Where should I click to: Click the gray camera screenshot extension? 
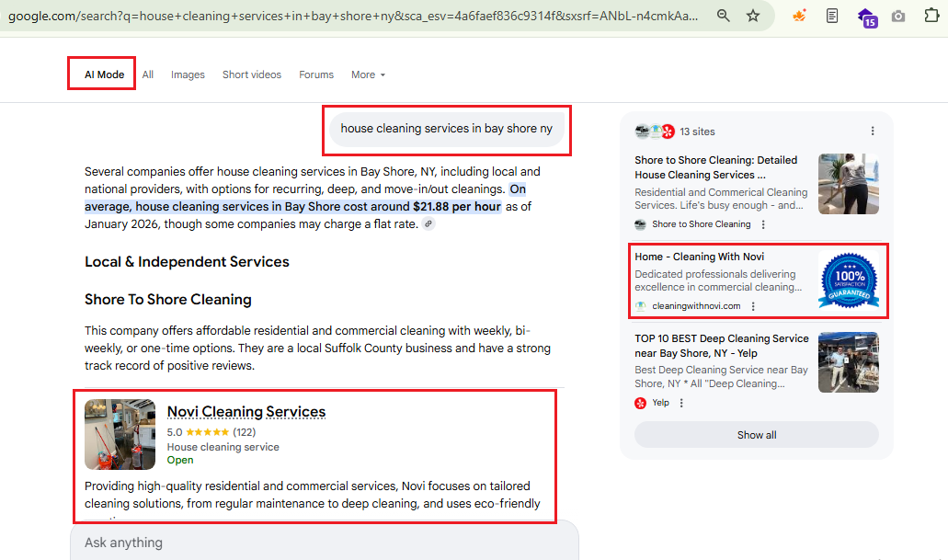(x=898, y=16)
